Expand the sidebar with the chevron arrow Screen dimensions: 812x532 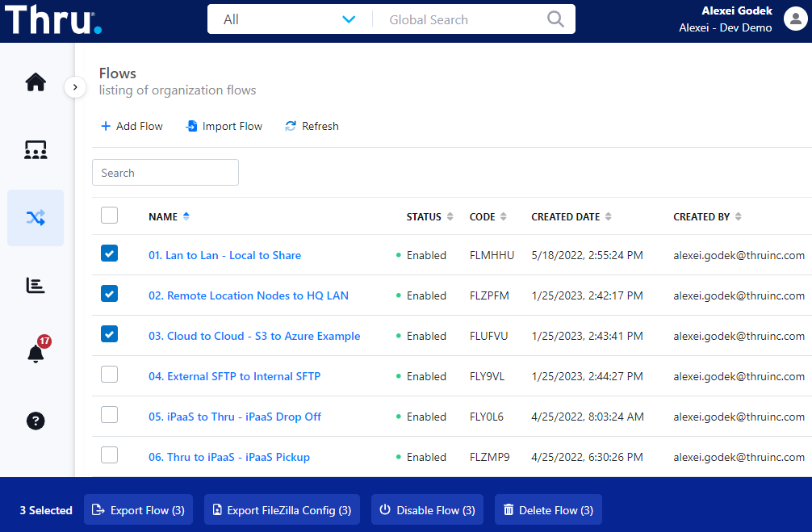point(75,86)
